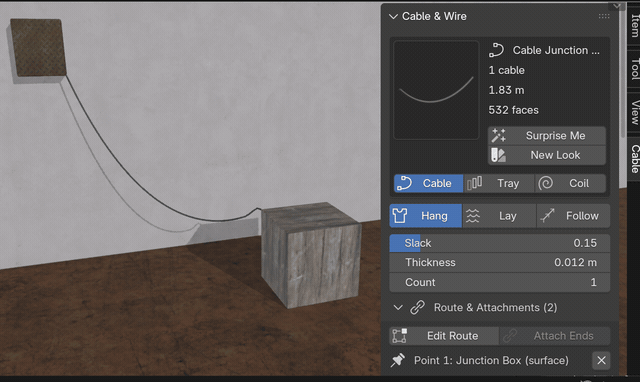Screen dimensions: 640x382
Task: Click the panel drag-handle dots icon
Action: pos(604,16)
